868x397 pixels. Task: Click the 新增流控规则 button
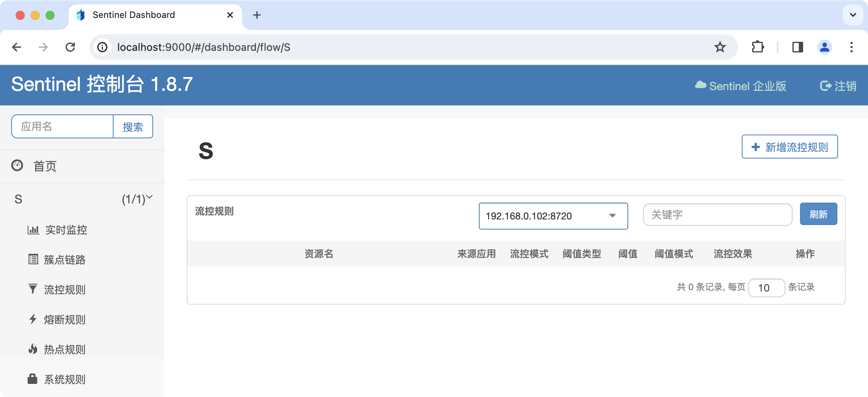click(790, 147)
